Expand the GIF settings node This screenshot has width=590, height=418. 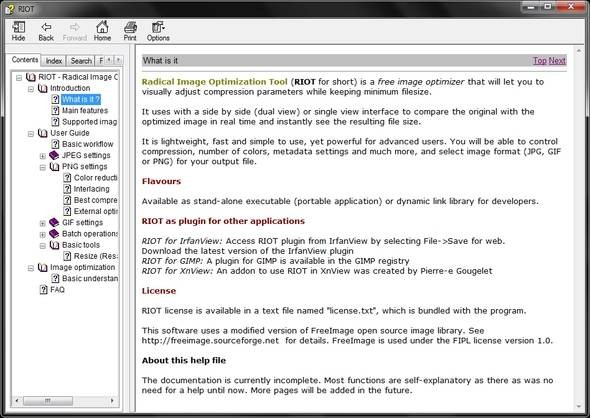[43, 223]
